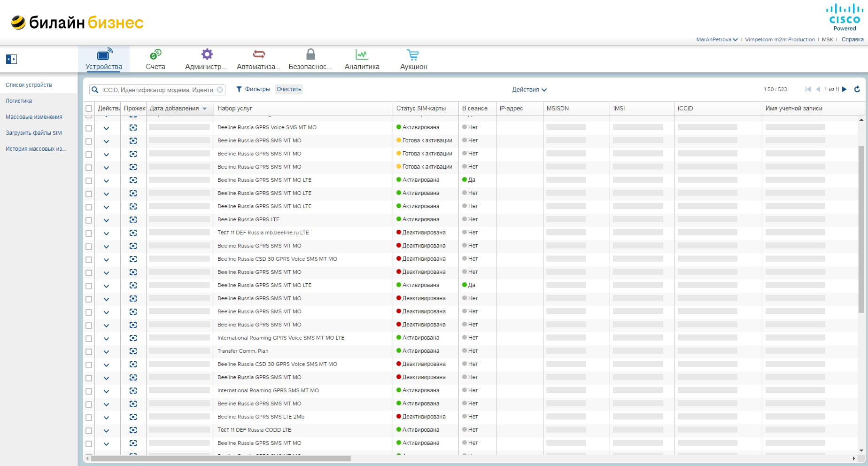Click the Очистить button

pyautogui.click(x=289, y=89)
